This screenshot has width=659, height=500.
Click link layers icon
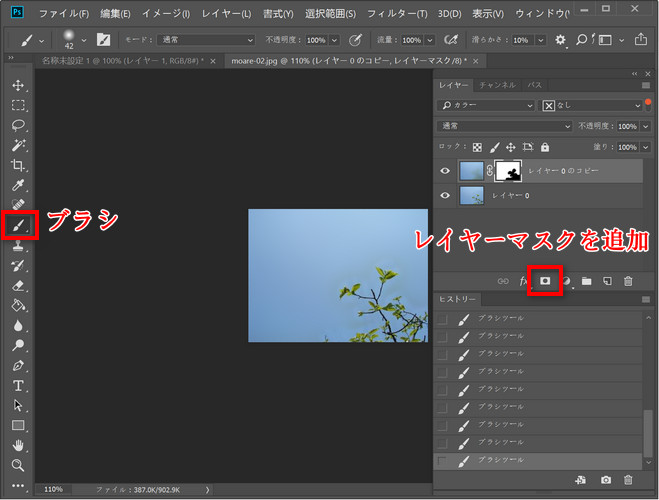pyautogui.click(x=503, y=281)
